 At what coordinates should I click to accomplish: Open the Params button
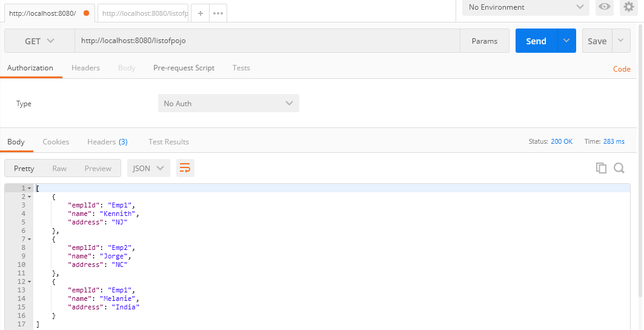pyautogui.click(x=485, y=41)
